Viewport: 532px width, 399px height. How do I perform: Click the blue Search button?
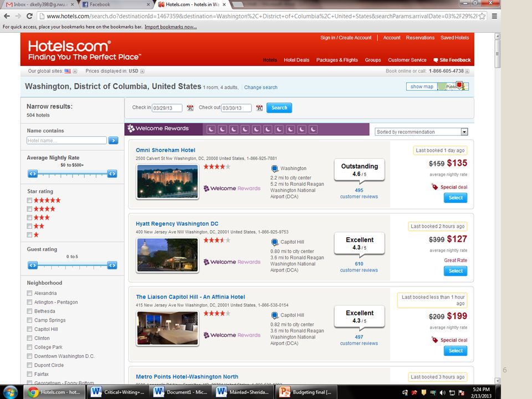279,108
